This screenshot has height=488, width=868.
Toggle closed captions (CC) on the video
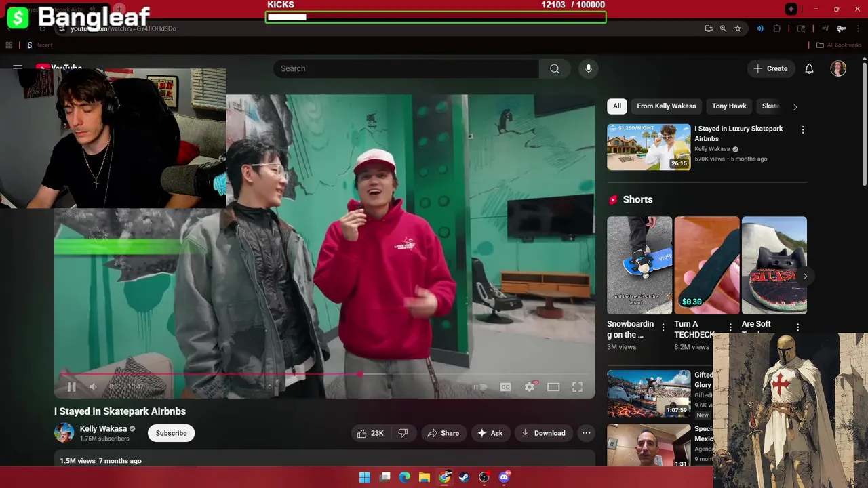coord(505,387)
